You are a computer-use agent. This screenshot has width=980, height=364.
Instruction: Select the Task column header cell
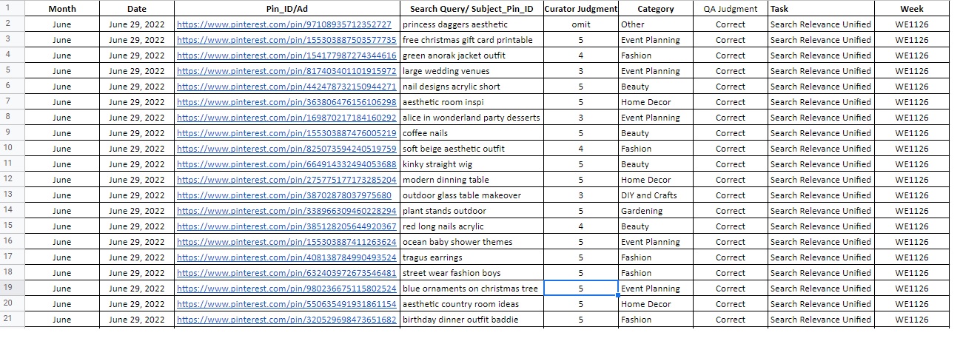tap(821, 9)
